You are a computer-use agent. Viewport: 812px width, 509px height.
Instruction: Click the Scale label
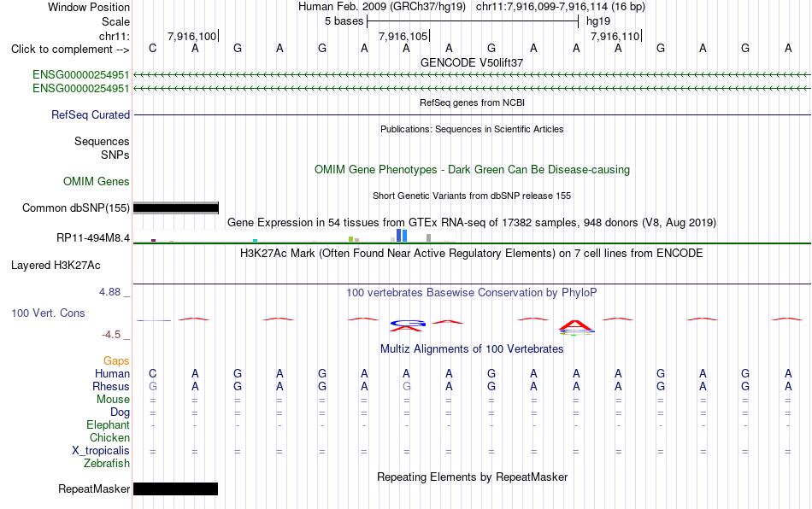point(115,21)
